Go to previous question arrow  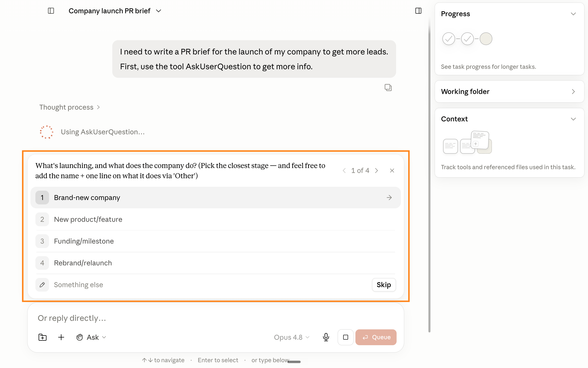tap(344, 171)
